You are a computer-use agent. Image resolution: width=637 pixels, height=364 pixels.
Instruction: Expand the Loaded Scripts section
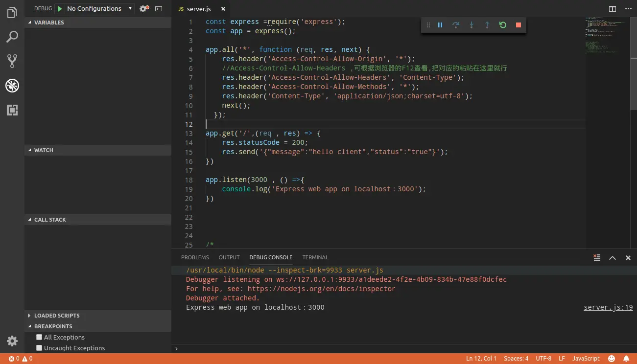(x=57, y=316)
